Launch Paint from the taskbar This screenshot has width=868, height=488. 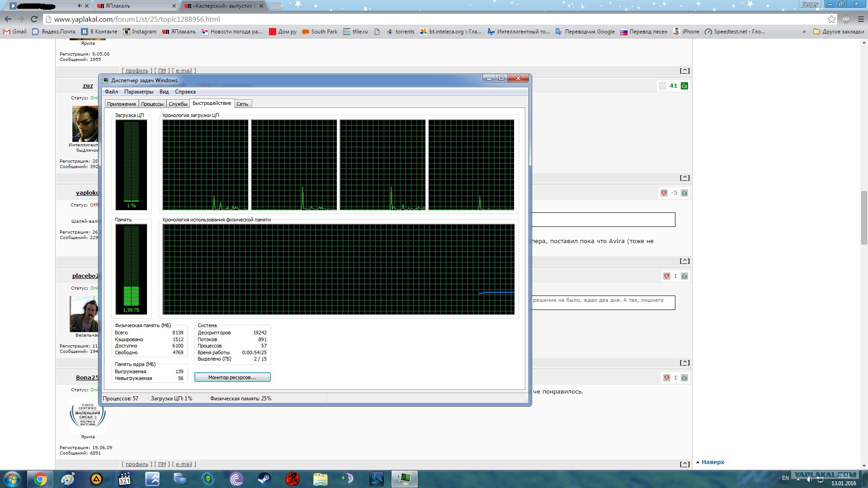pos(68,479)
